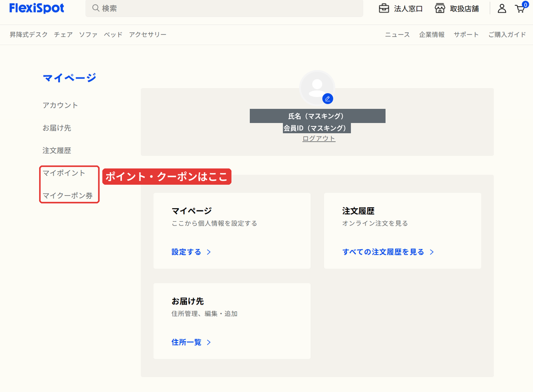This screenshot has width=533, height=392.
Task: Open the user account icon
Action: (x=502, y=8)
